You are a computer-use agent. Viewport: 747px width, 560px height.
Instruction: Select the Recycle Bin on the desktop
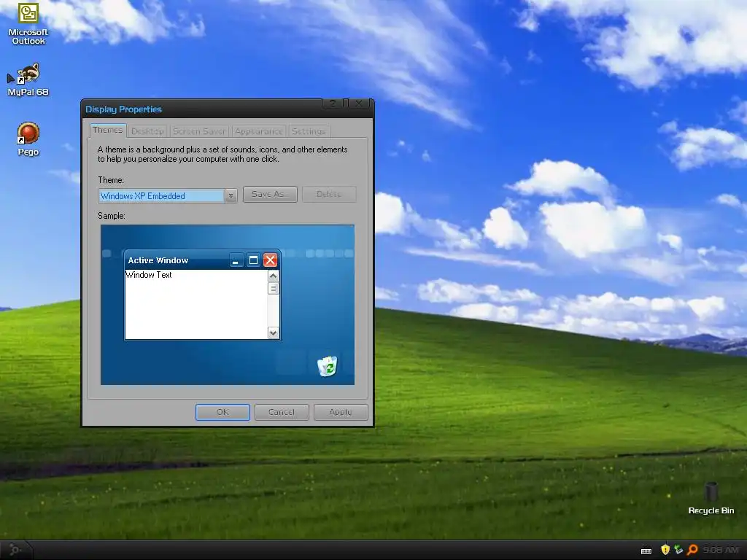[711, 498]
